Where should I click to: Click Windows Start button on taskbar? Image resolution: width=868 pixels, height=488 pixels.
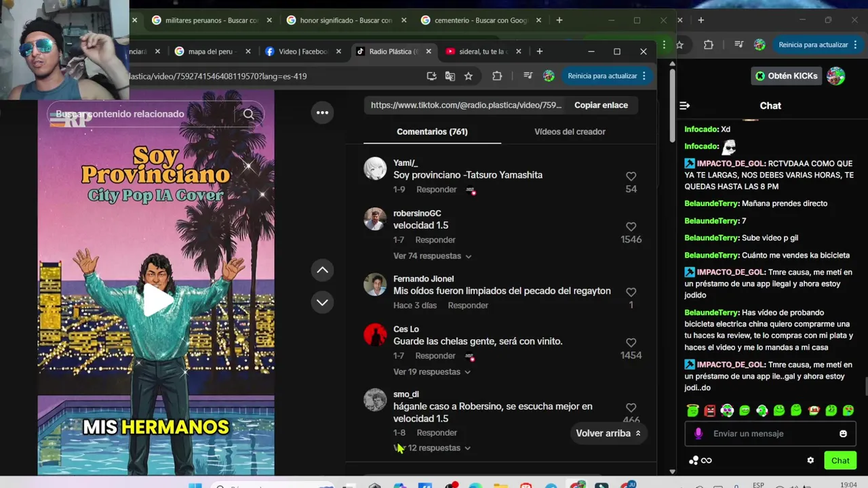coord(195,485)
